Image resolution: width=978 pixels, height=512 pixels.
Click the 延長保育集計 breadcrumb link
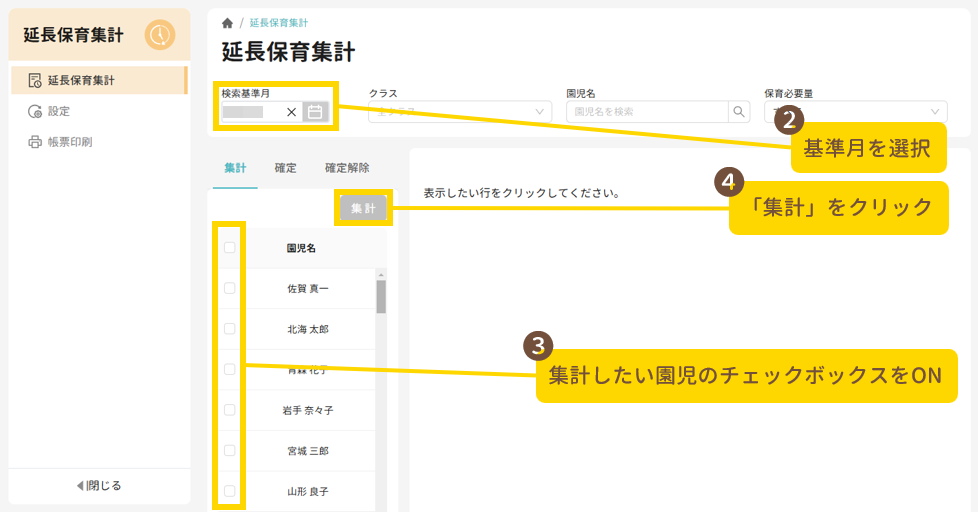279,22
